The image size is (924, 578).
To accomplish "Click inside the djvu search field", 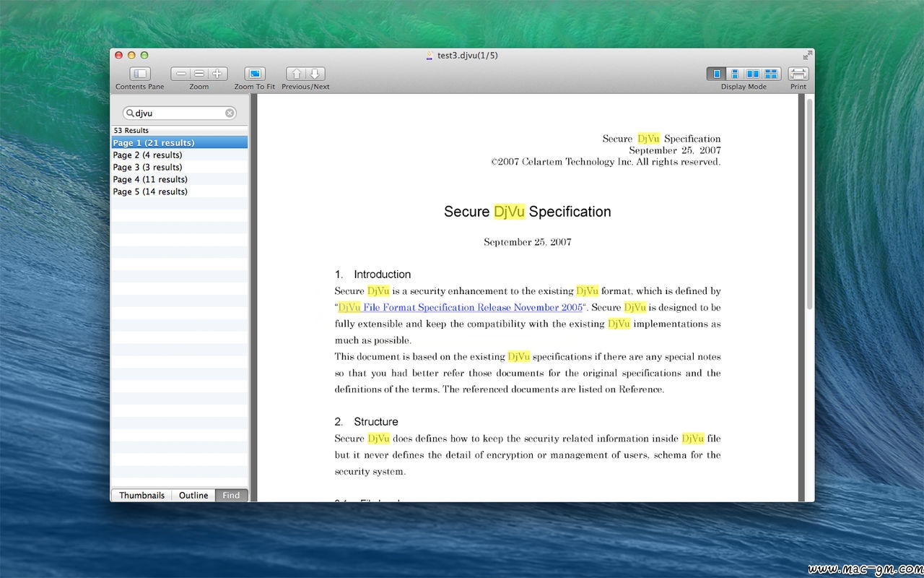I will click(180, 113).
